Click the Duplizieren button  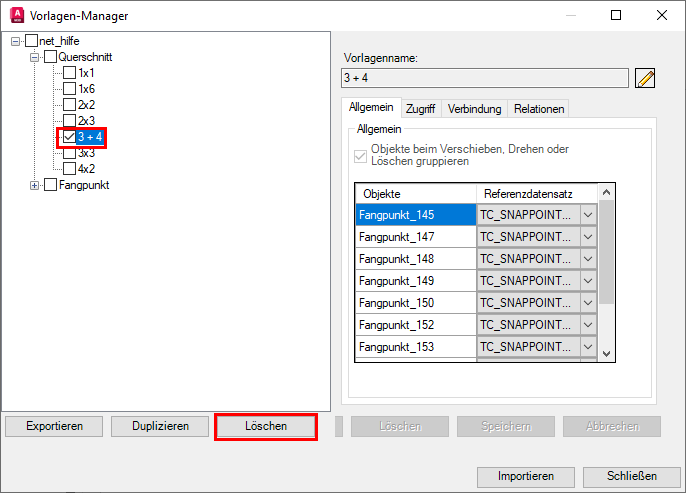point(161,426)
